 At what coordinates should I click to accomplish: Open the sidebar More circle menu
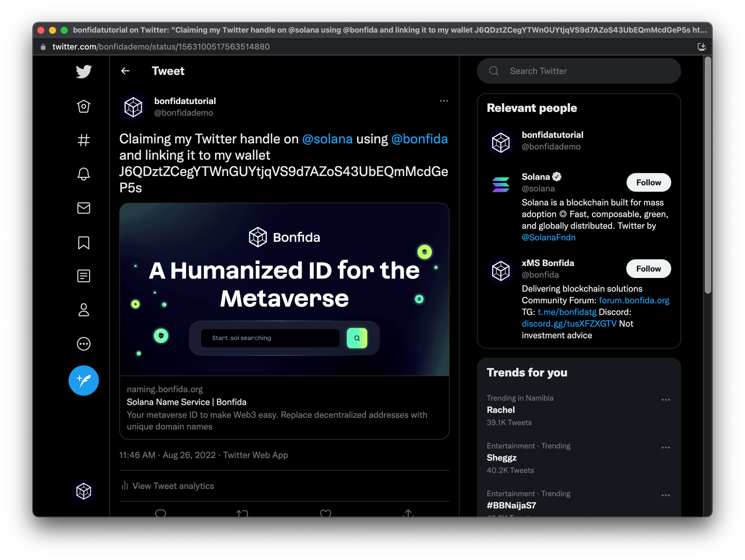(83, 344)
